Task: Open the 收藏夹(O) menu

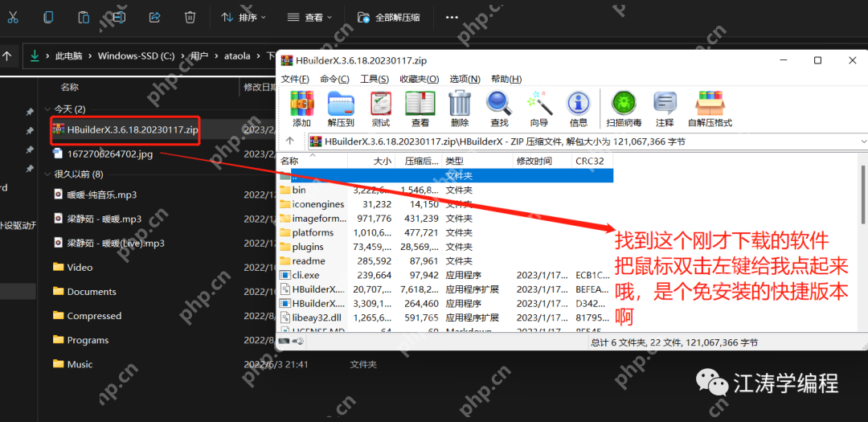Action: (x=420, y=79)
